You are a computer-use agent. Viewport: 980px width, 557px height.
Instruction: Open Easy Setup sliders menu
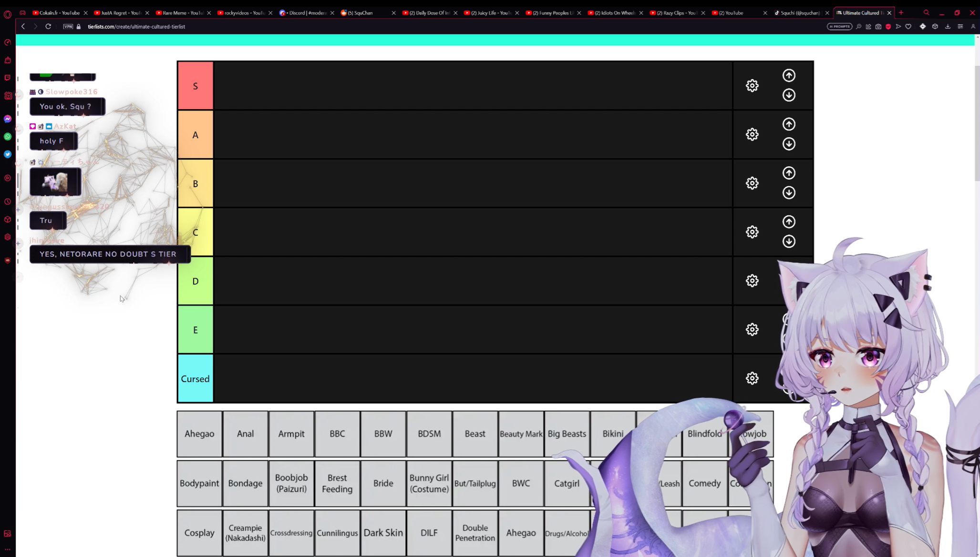pyautogui.click(x=960, y=27)
